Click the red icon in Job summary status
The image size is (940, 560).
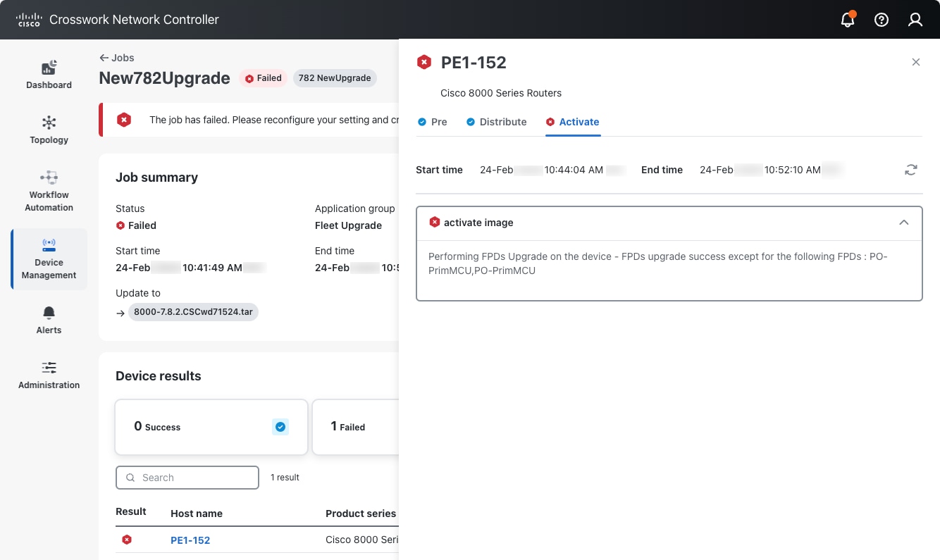(x=120, y=225)
